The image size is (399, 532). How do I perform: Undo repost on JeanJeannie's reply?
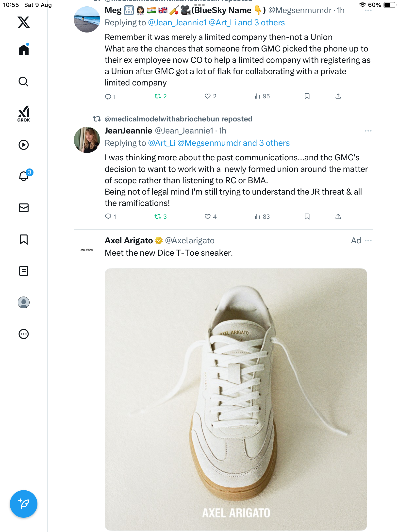[x=158, y=216]
